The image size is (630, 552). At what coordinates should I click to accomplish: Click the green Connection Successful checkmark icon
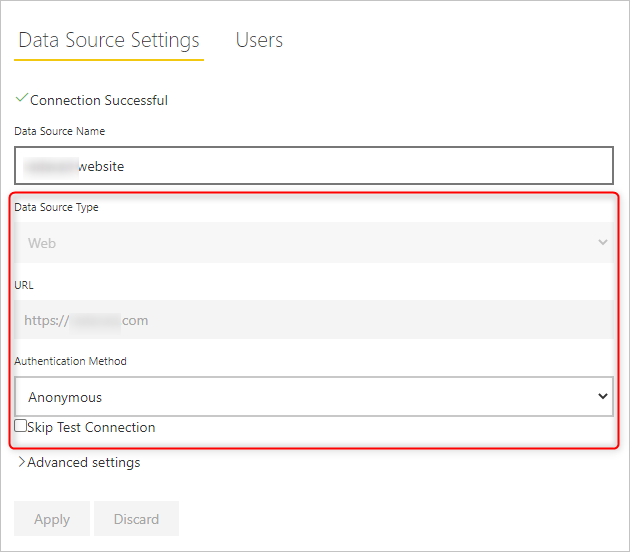click(21, 99)
